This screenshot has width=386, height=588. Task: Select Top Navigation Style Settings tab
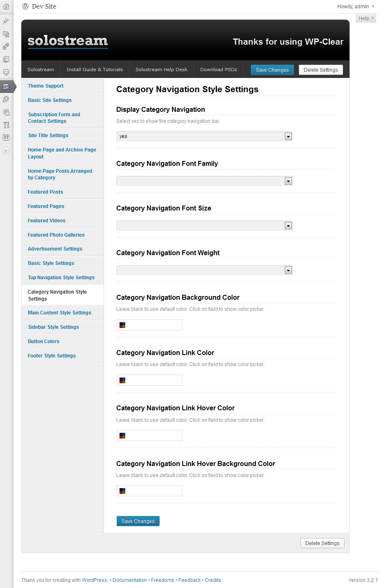click(x=63, y=278)
